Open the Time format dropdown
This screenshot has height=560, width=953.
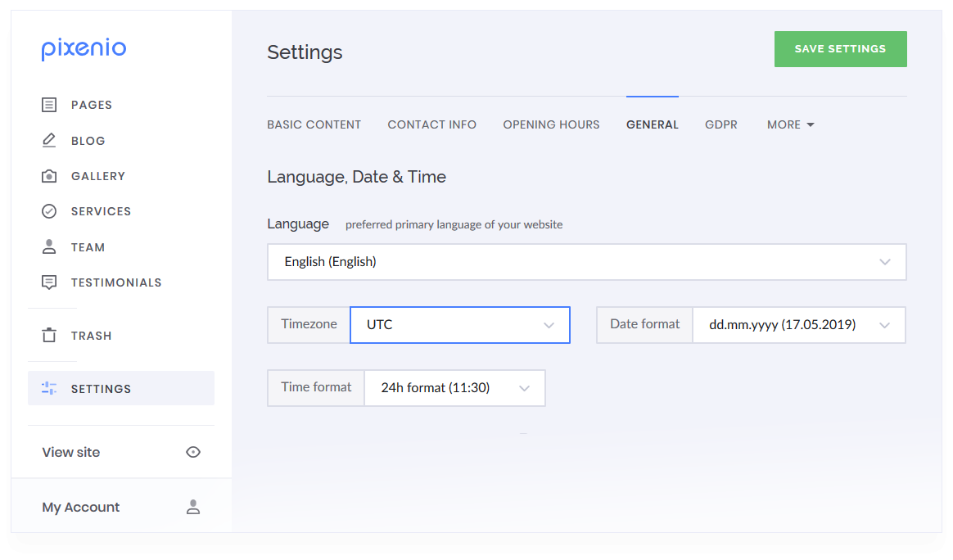click(454, 388)
